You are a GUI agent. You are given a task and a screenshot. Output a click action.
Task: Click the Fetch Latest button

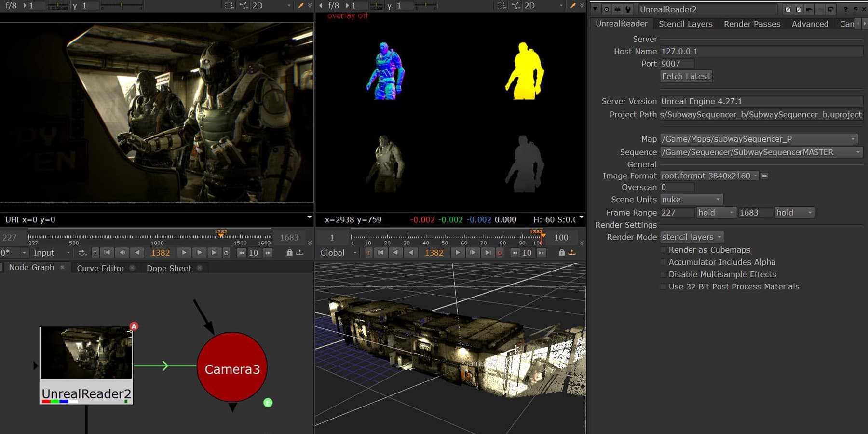pos(686,76)
